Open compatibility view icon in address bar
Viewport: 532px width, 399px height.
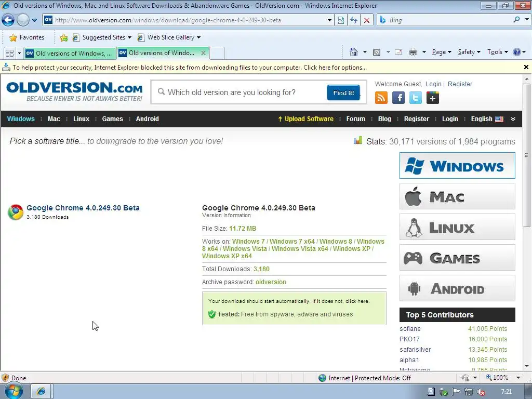[341, 20]
